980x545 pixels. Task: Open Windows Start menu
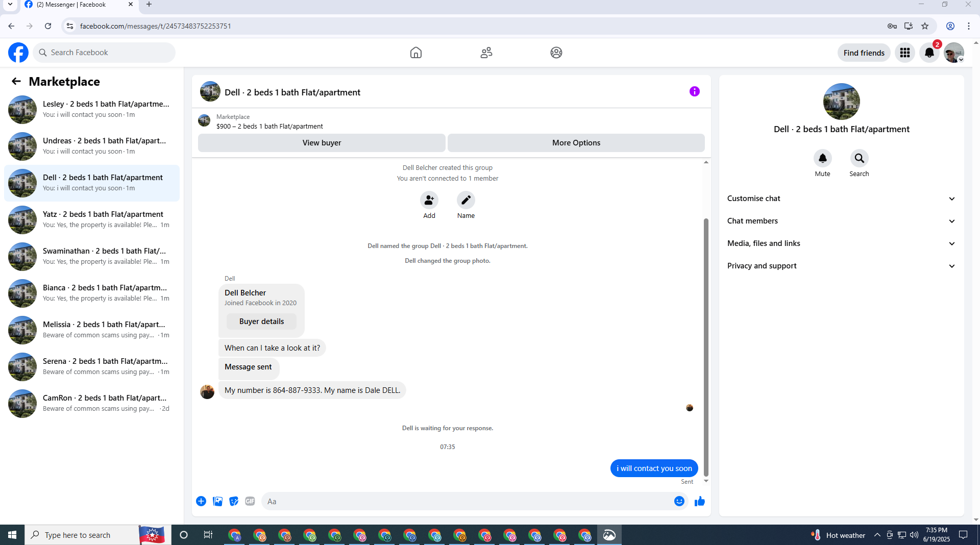click(x=12, y=535)
